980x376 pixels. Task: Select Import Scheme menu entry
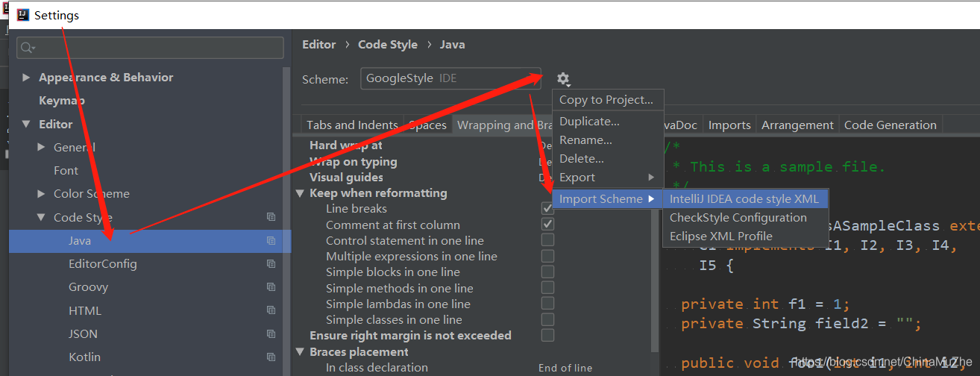pos(607,199)
